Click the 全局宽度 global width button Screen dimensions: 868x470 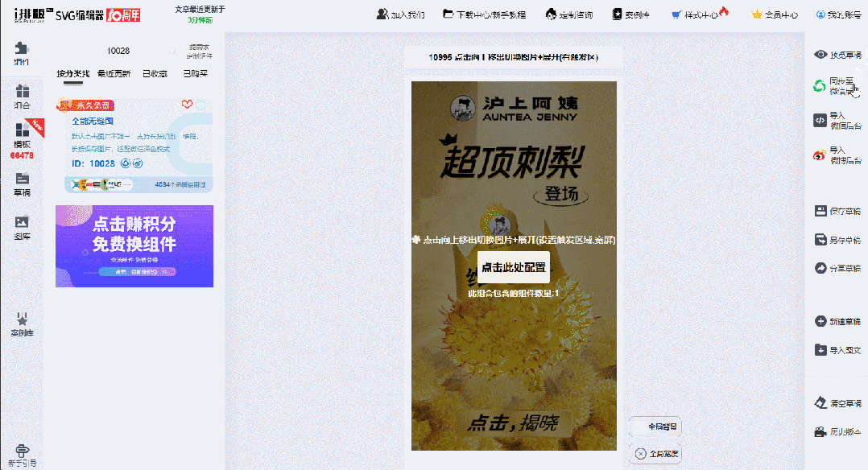point(655,453)
